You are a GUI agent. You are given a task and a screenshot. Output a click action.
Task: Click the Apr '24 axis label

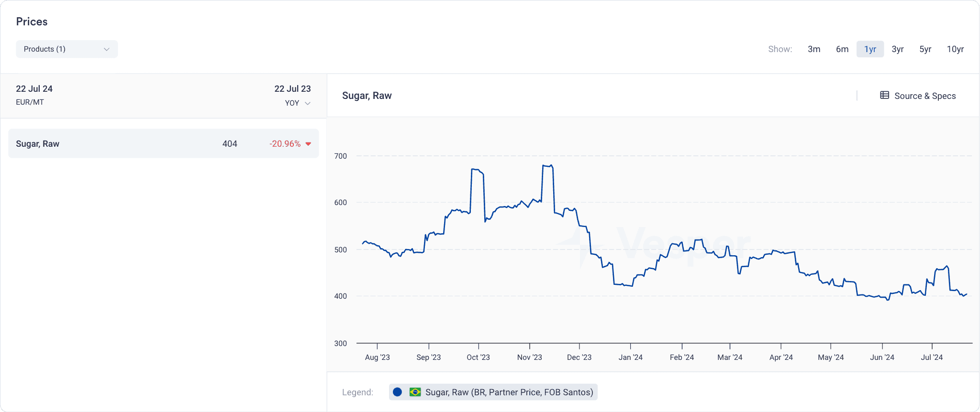(781, 358)
